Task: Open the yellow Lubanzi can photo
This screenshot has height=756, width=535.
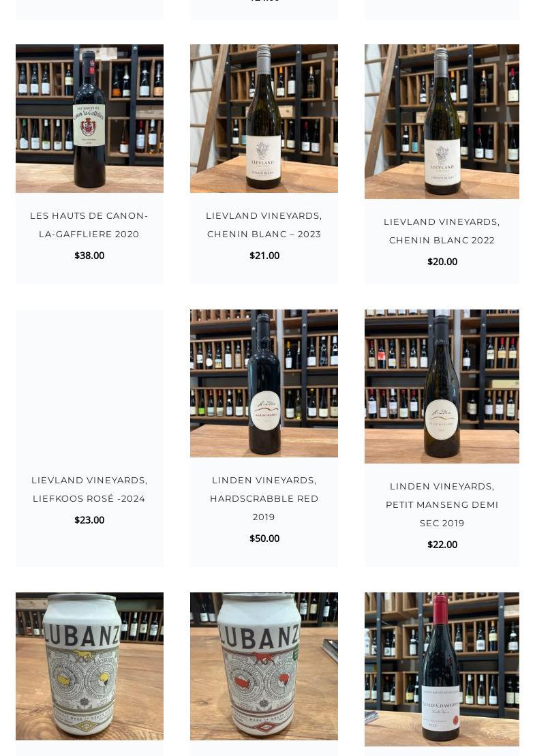Action: tap(89, 666)
